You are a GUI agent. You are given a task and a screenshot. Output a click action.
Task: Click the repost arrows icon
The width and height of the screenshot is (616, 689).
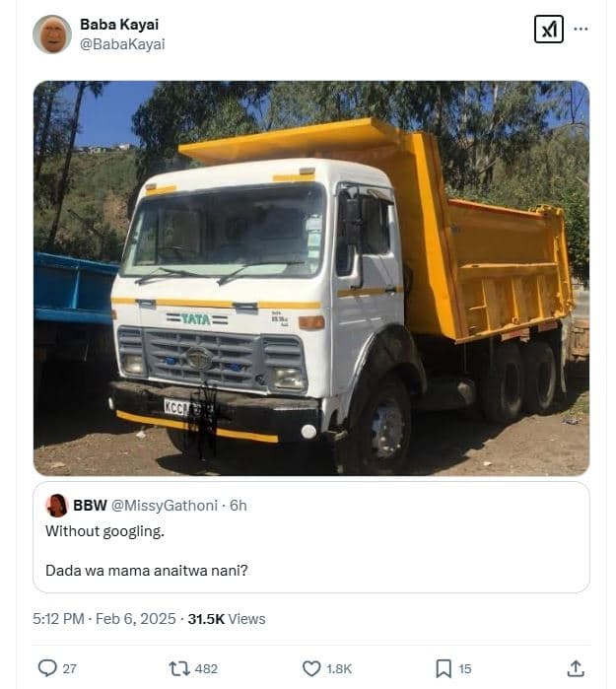179,667
